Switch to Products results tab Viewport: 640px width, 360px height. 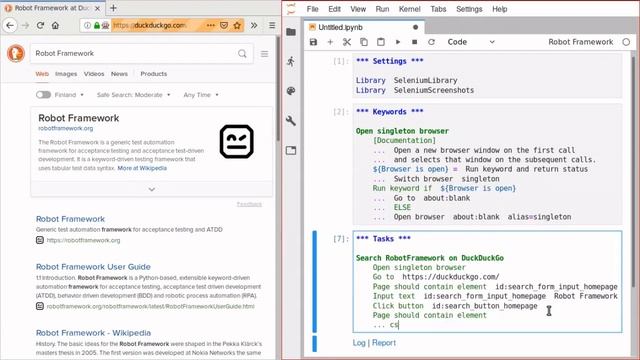(153, 74)
